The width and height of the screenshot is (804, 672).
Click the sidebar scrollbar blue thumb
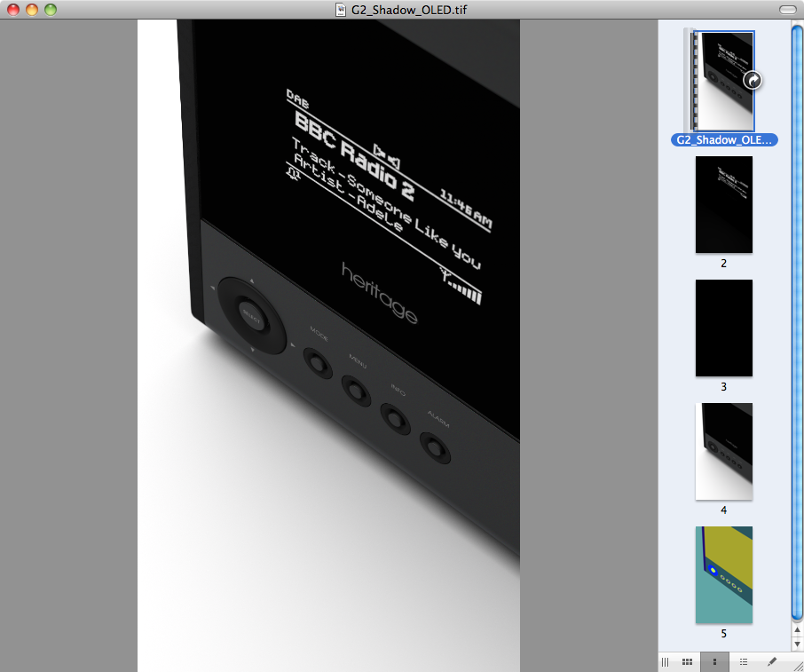[x=797, y=322]
